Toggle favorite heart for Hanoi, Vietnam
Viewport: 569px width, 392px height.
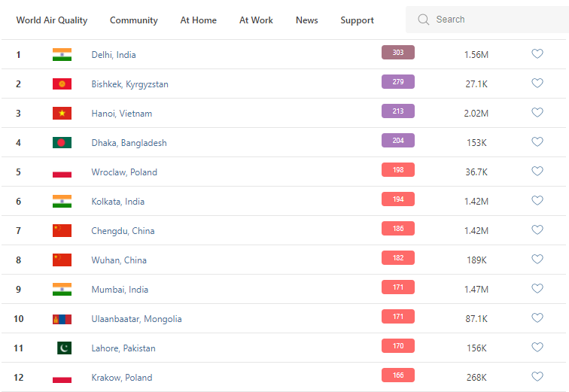(537, 113)
